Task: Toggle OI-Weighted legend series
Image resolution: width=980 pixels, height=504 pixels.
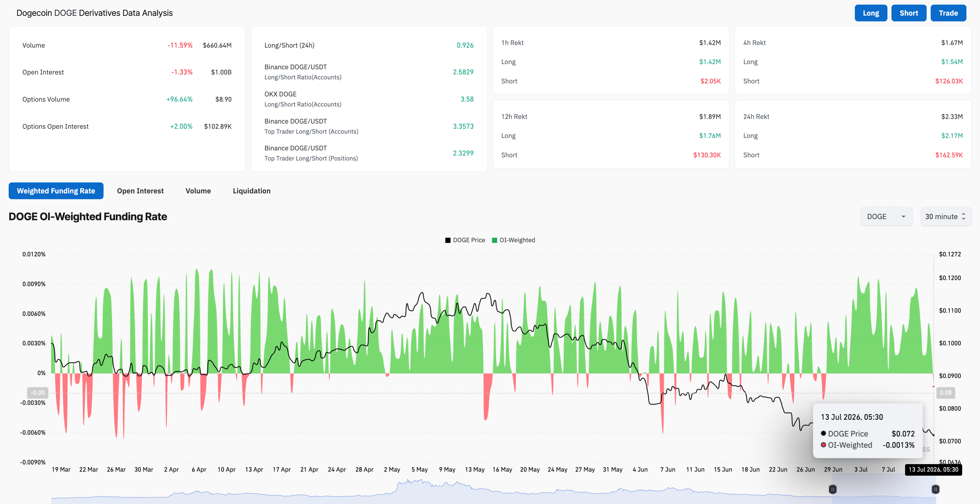Action: [513, 240]
